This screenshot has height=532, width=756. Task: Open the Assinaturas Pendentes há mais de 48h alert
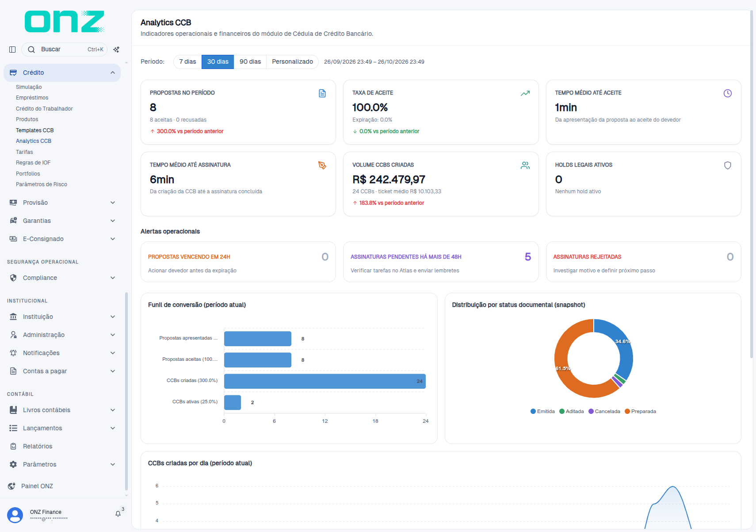[x=441, y=262]
